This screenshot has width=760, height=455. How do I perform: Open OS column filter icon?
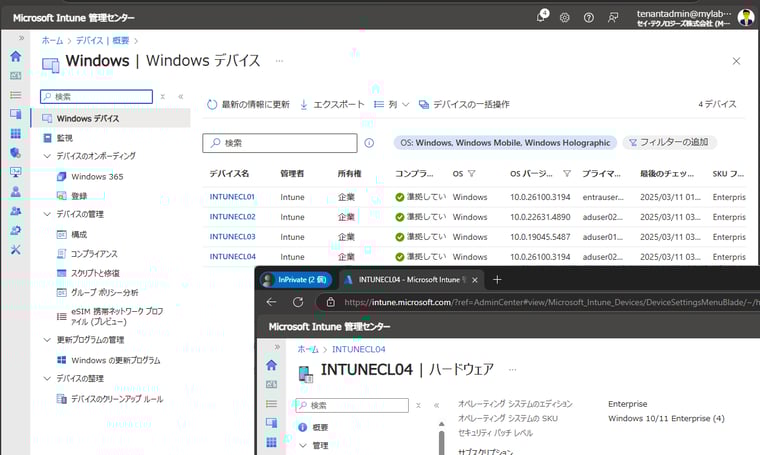tap(472, 173)
